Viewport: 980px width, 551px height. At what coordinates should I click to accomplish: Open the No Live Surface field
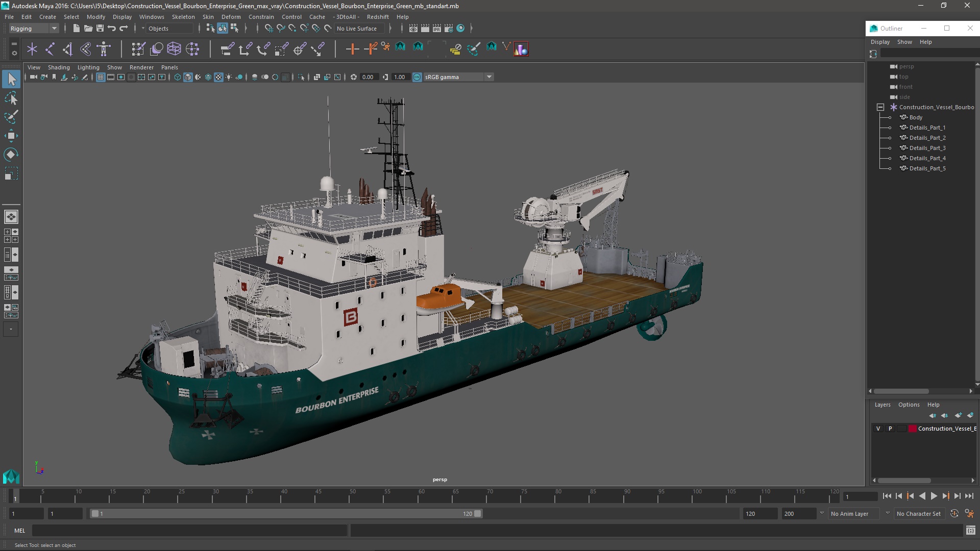click(x=360, y=29)
